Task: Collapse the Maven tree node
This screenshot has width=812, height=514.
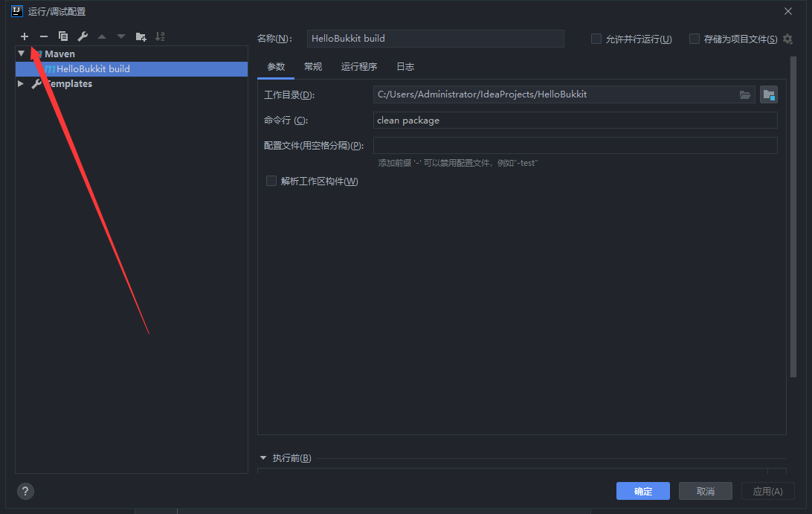Action: click(x=22, y=54)
